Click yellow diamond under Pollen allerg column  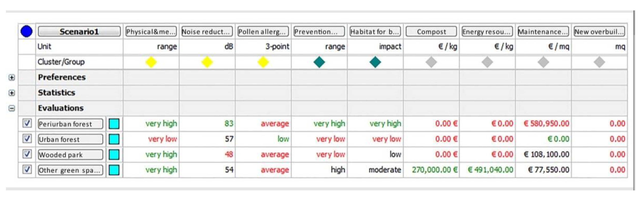pos(263,62)
